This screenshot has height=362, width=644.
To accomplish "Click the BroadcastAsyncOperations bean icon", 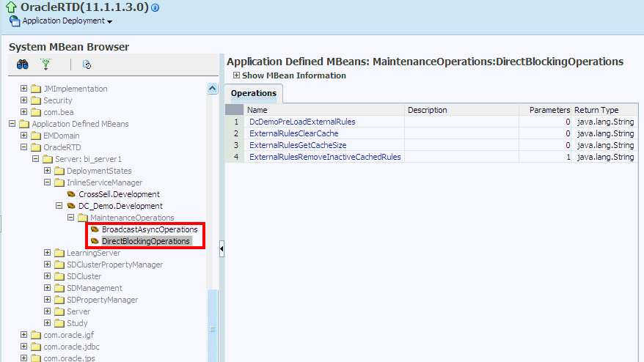I will click(x=95, y=229).
